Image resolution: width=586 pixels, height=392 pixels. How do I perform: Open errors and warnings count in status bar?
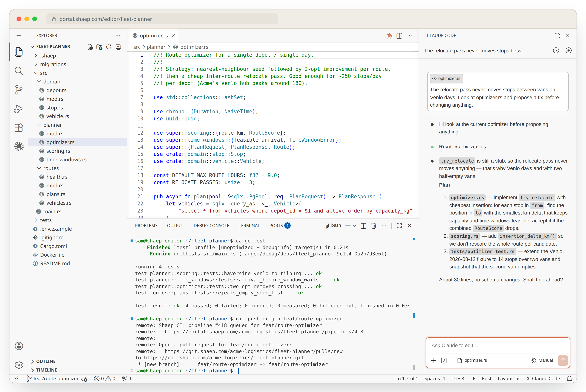pos(105,378)
